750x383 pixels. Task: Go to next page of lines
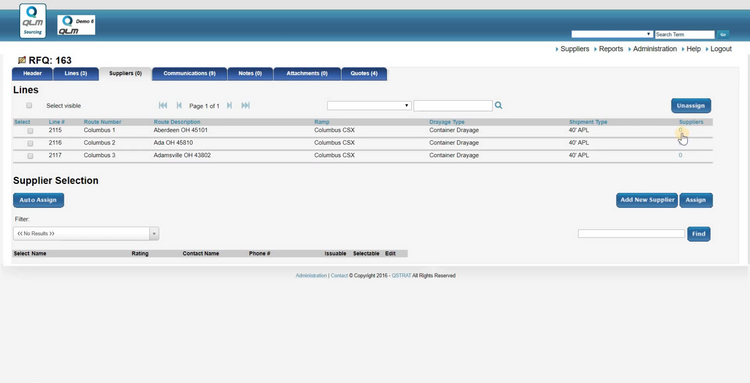click(230, 105)
